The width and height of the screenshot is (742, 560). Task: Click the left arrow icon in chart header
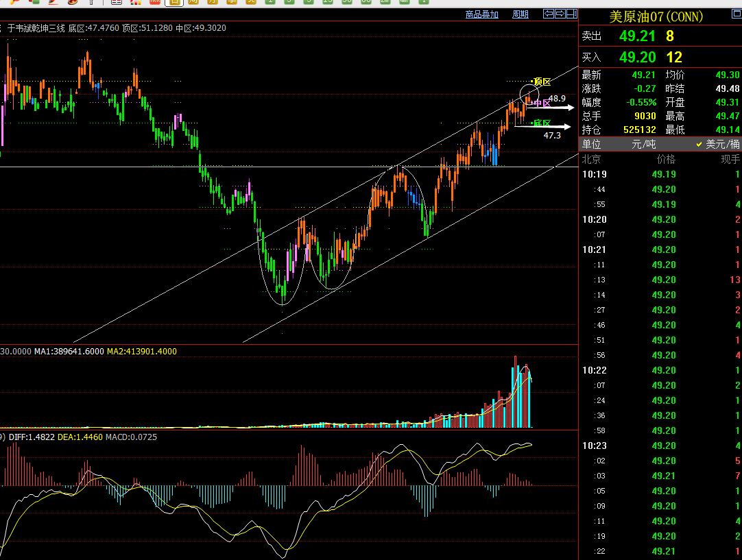[549, 14]
